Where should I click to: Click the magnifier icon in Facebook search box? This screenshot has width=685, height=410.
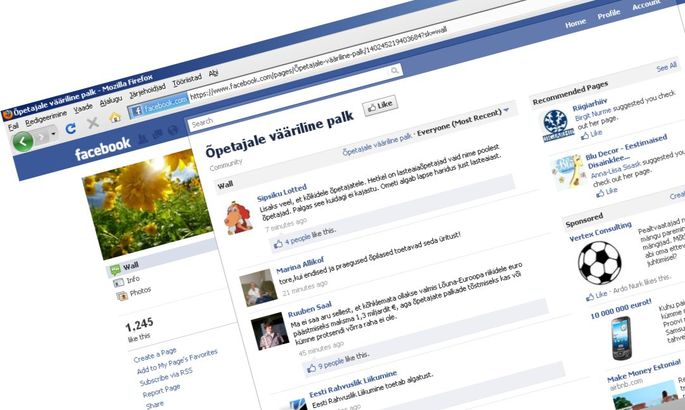394,70
